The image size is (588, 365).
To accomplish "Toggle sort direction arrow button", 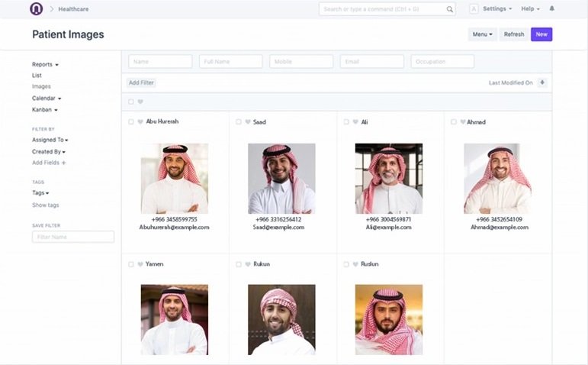I will tap(542, 82).
